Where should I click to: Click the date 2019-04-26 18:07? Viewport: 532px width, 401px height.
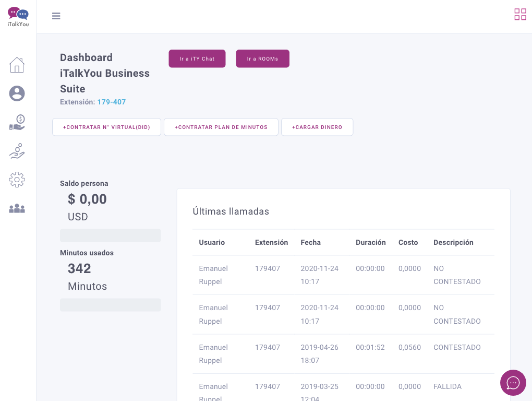point(320,354)
